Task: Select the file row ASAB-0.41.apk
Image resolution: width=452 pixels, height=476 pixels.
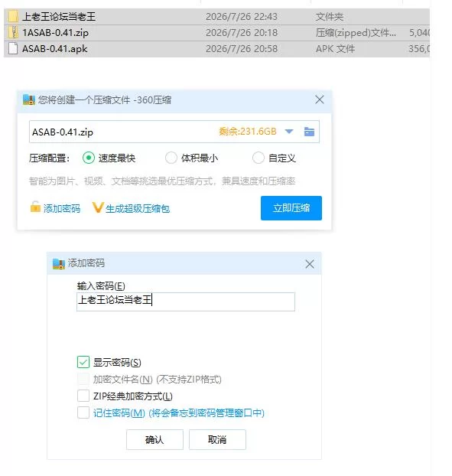Action: coord(216,48)
